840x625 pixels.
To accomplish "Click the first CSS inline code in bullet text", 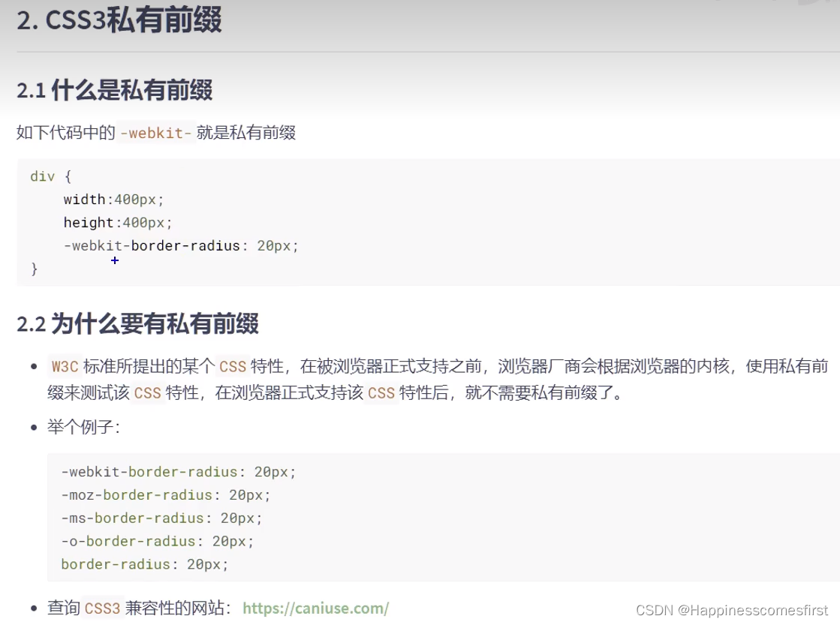I will pos(232,366).
